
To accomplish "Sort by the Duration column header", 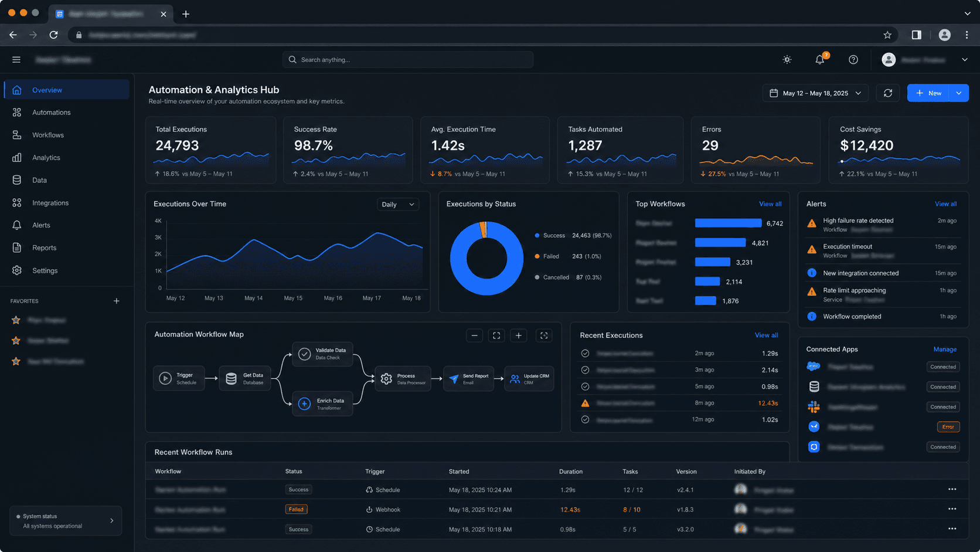I will pyautogui.click(x=571, y=472).
